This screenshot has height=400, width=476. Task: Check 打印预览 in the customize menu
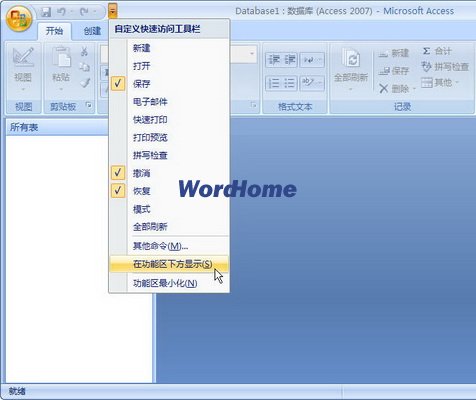click(x=169, y=137)
